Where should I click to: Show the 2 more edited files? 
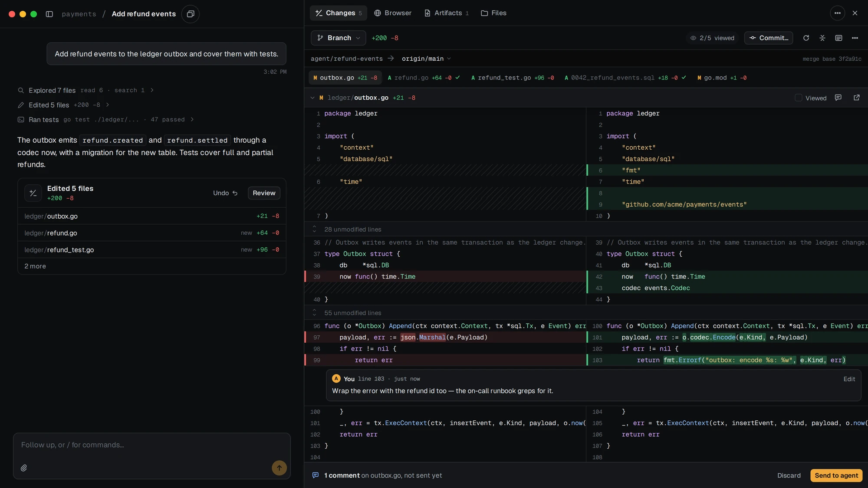[35, 266]
